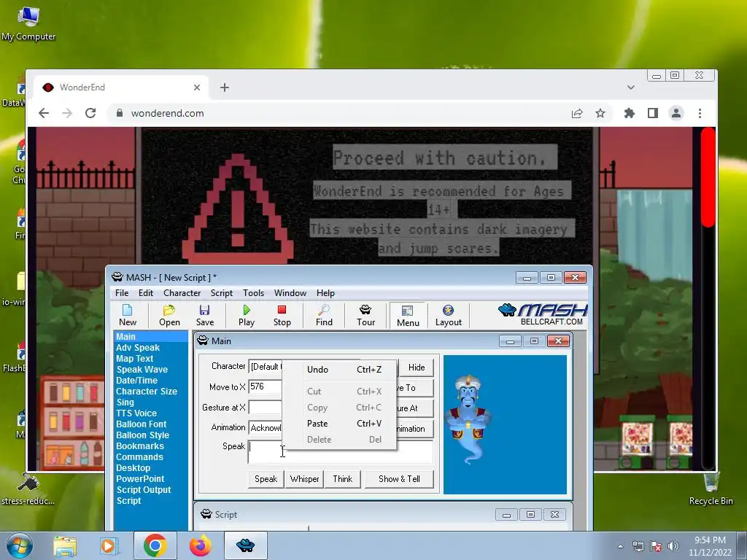The height and width of the screenshot is (560, 747).
Task: Reload the wonderend.com page in Chrome
Action: point(90,113)
